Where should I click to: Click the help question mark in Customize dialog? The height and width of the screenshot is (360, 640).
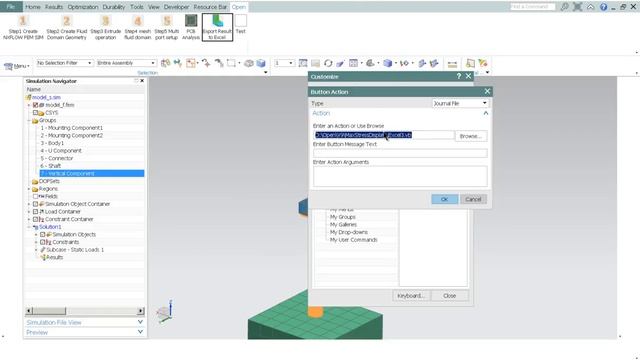(459, 76)
